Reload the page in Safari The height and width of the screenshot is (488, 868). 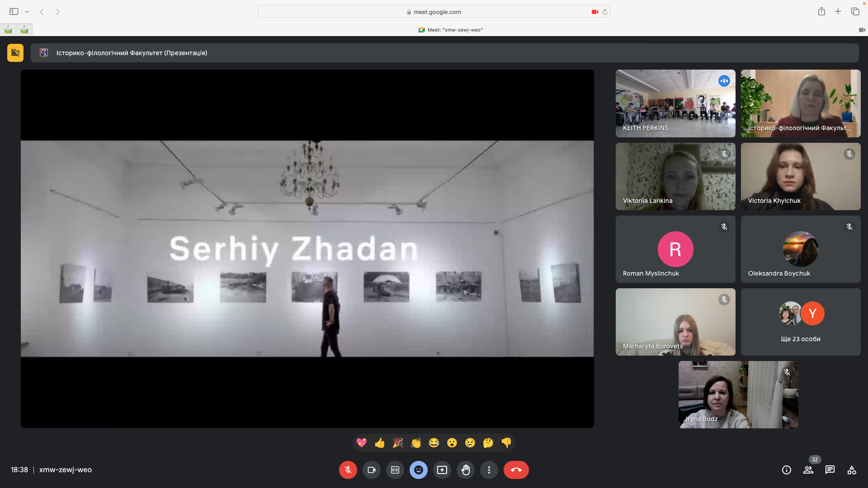605,12
